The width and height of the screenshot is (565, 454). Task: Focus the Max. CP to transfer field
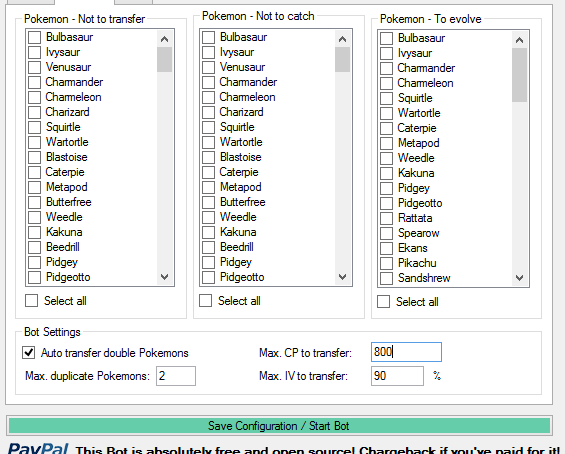[x=406, y=352]
